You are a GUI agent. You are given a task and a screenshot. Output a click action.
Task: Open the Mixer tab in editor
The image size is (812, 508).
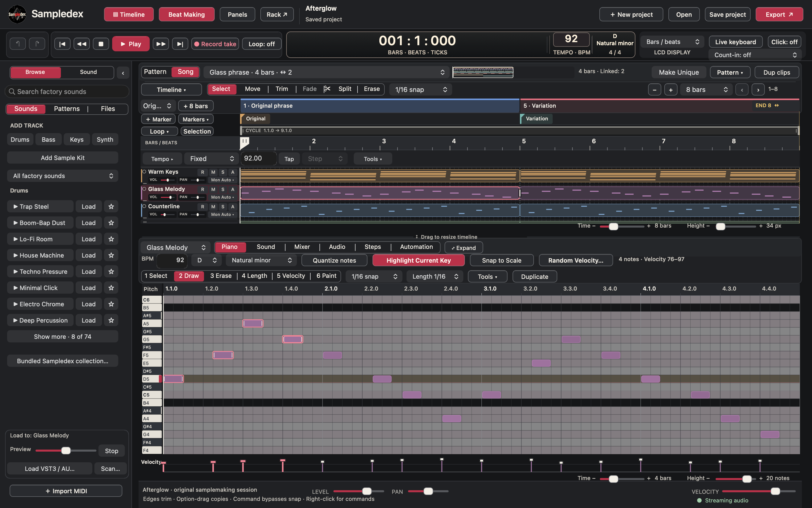(x=302, y=247)
